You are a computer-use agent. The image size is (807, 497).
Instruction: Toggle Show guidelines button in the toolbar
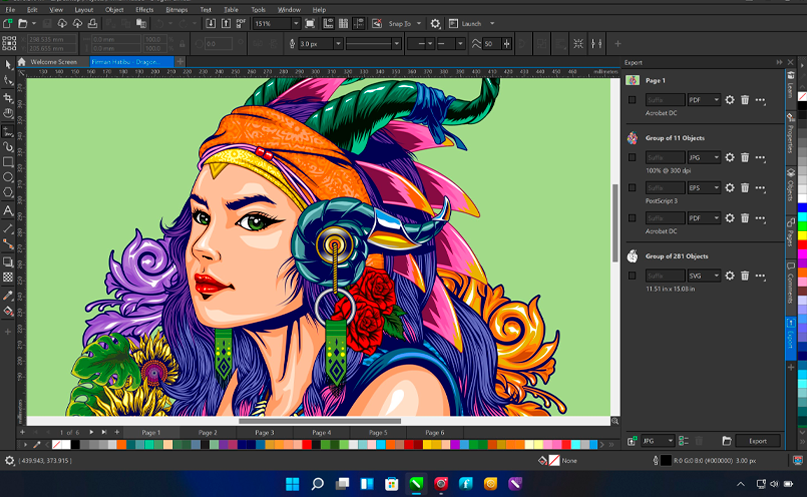(359, 24)
